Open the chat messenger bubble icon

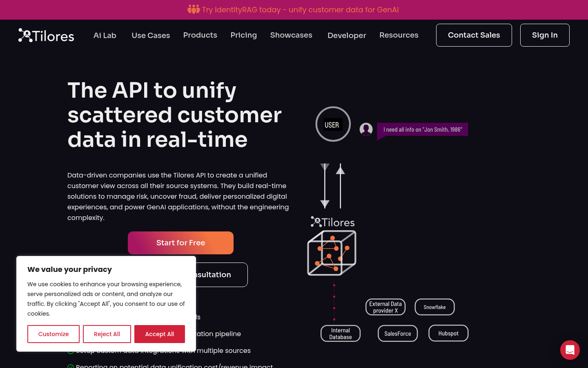click(570, 350)
